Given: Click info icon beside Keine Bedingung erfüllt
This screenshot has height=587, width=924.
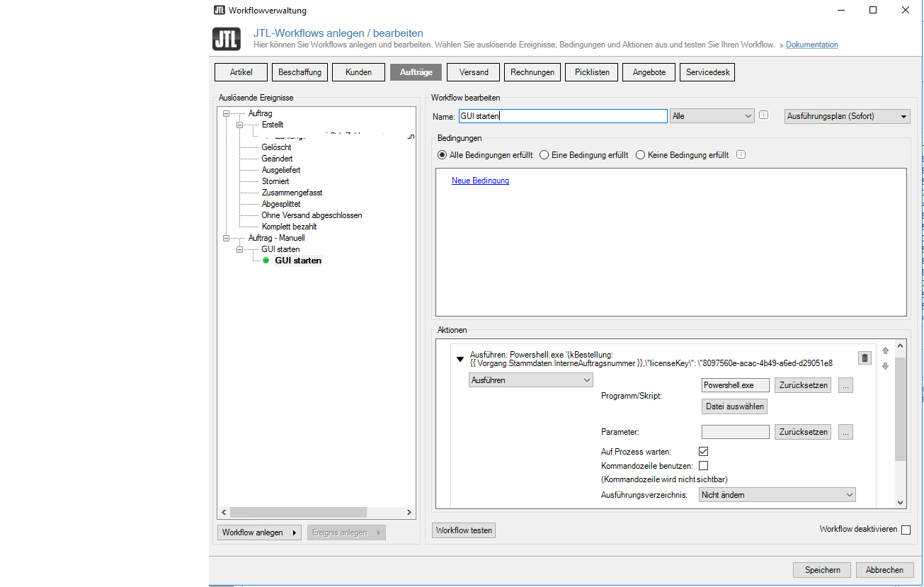Looking at the screenshot, I should pyautogui.click(x=741, y=154).
